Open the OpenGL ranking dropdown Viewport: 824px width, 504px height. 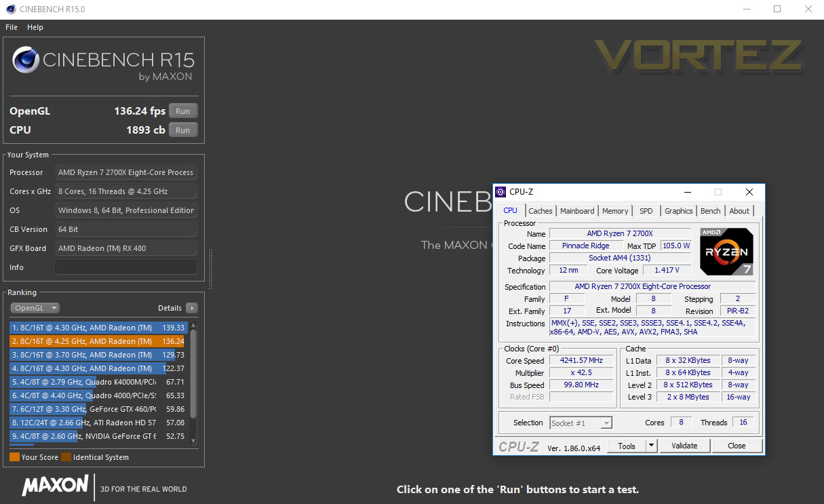35,308
